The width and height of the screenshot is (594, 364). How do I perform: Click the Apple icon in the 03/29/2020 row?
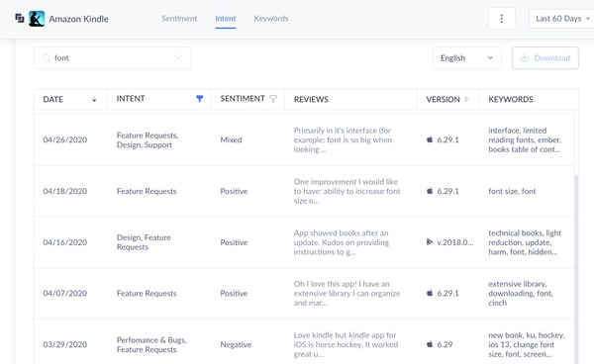click(430, 344)
